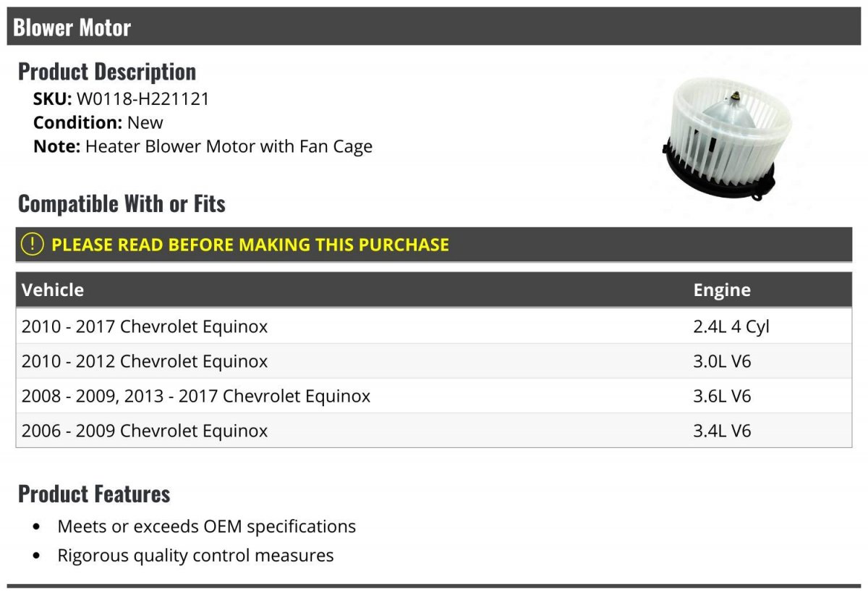The image size is (868, 595).
Task: Click the Heater Blower Motor with Fan Cage note
Action: tap(229, 146)
